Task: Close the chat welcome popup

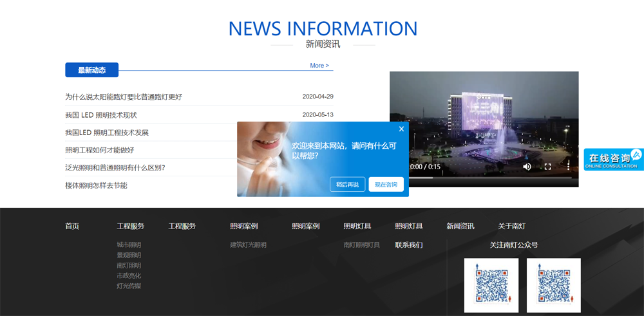Action: (x=401, y=129)
